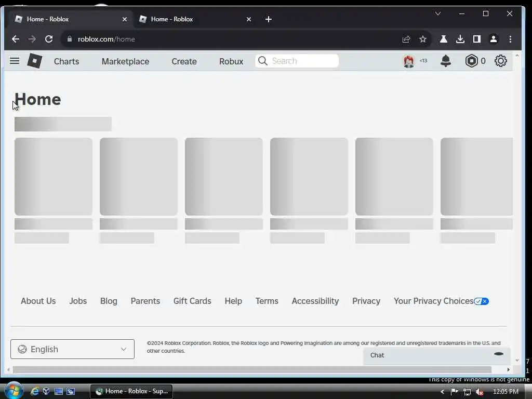Open the tab search chevron in the title bar
Viewport: 532px width, 399px height.
(x=437, y=14)
